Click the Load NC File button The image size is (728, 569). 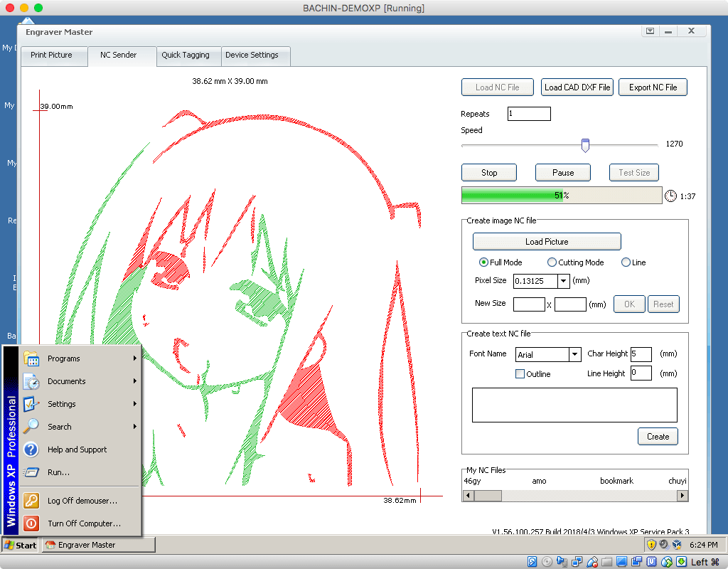497,87
